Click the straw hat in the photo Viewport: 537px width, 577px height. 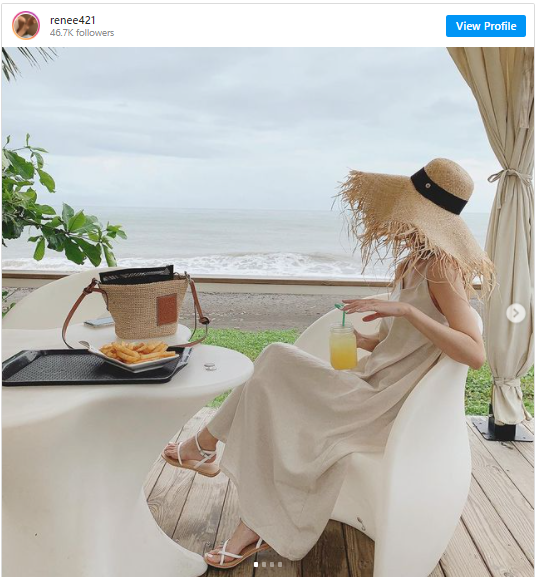click(x=414, y=217)
